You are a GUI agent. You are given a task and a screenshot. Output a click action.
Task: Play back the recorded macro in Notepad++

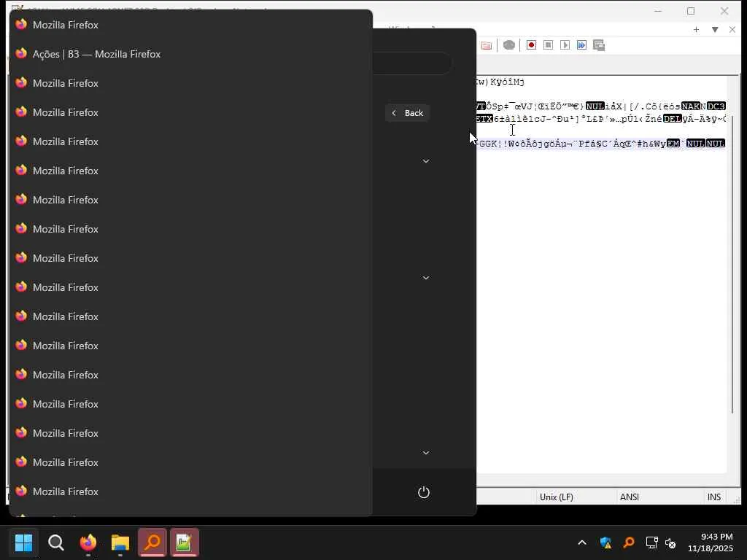pyautogui.click(x=565, y=45)
